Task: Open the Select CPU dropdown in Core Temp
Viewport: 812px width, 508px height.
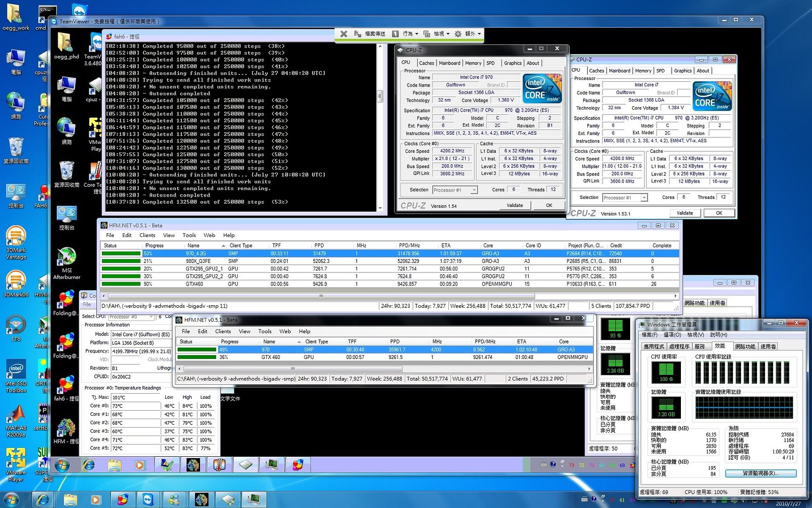Action: pyautogui.click(x=151, y=317)
